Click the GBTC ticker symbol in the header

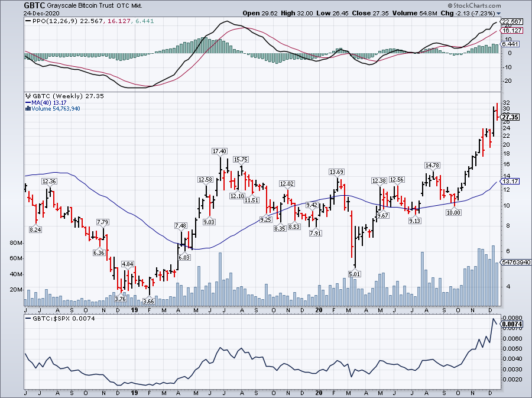[35, 5]
